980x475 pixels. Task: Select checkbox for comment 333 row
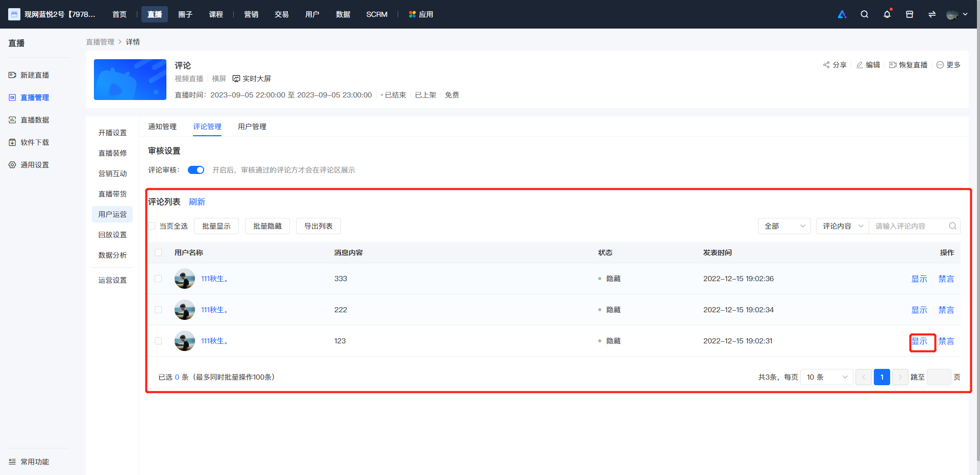tap(158, 279)
